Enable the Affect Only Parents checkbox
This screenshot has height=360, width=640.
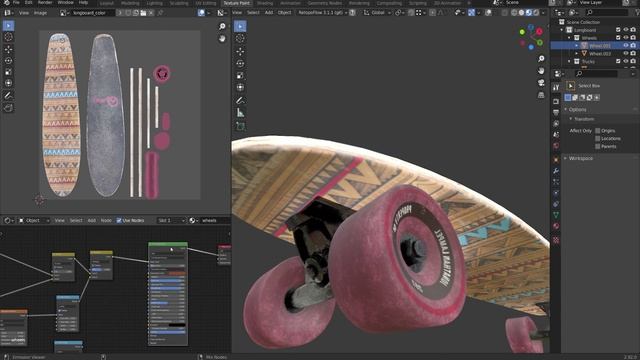tap(598, 146)
